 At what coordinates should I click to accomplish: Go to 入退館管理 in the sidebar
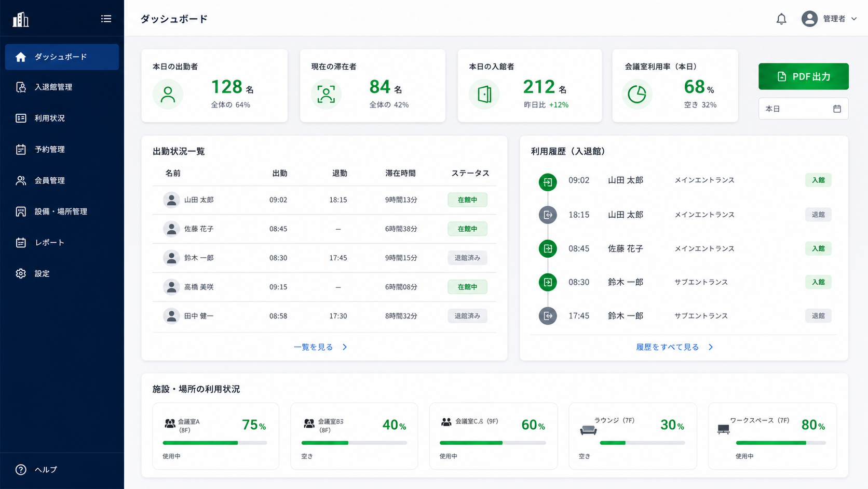(x=62, y=87)
